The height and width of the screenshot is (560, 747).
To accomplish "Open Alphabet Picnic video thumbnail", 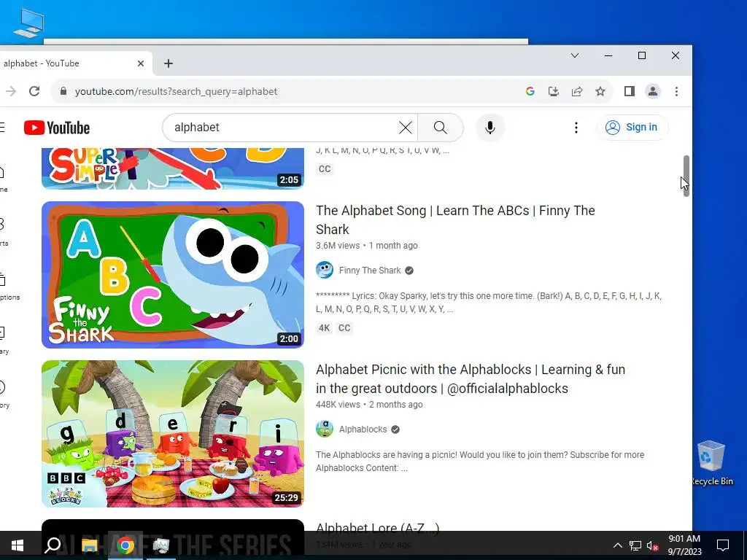I will click(x=172, y=433).
